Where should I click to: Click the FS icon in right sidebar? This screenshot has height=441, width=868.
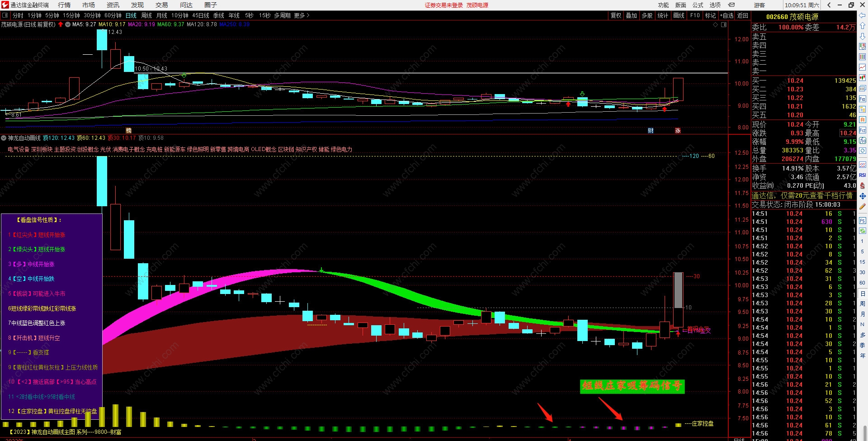863,221
